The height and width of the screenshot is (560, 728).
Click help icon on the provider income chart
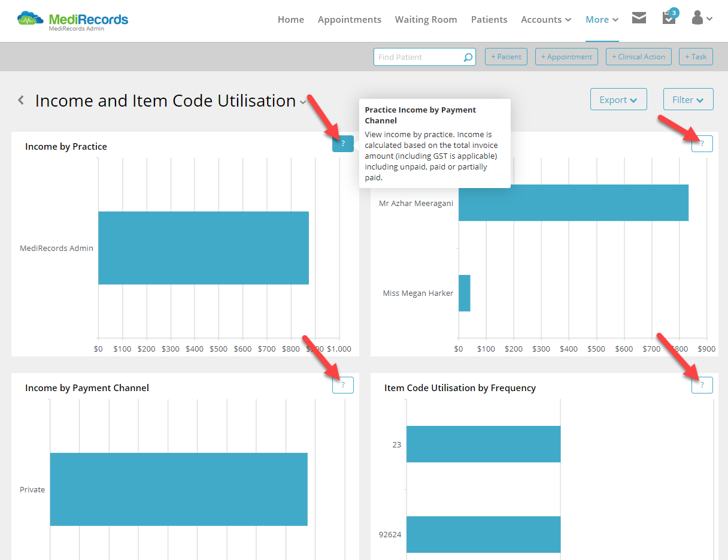tap(702, 144)
